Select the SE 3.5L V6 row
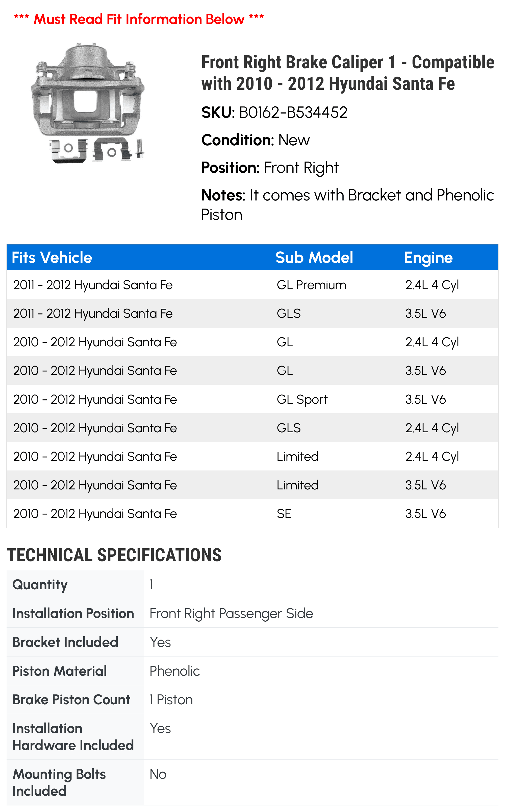Image resolution: width=505 pixels, height=812 pixels. (x=252, y=514)
